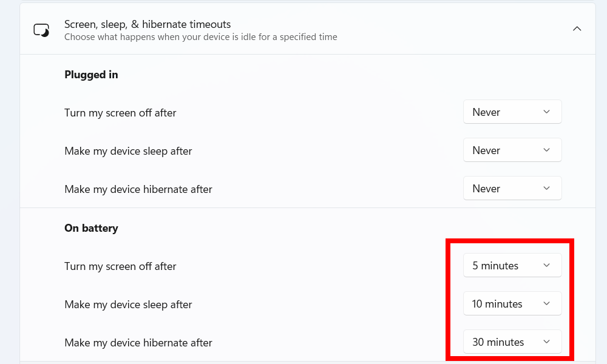Screen dimensions: 607x364
Task: Click on battery "Turn my screen off after" label
Action: (x=120, y=266)
